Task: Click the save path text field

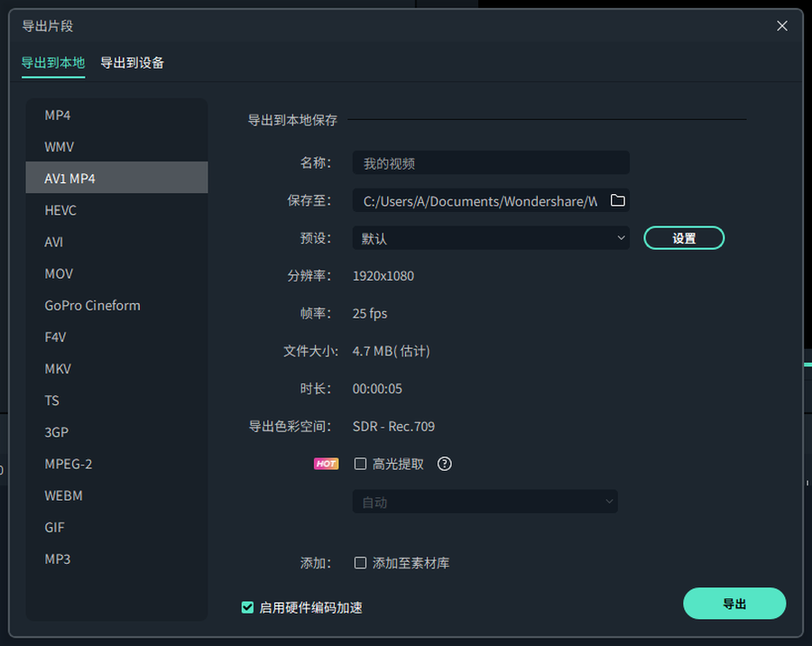Action: (x=478, y=201)
